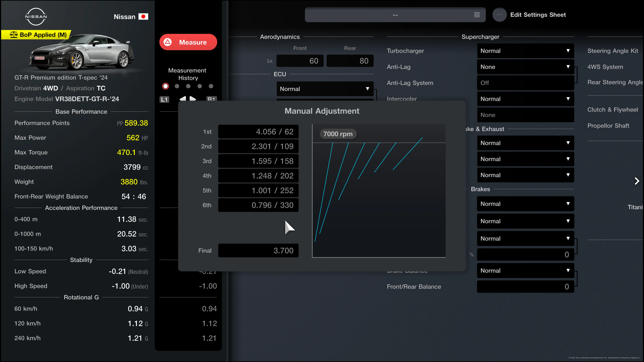Click the Japan flag icon
Viewport: 644px width, 362px height.
click(143, 16)
